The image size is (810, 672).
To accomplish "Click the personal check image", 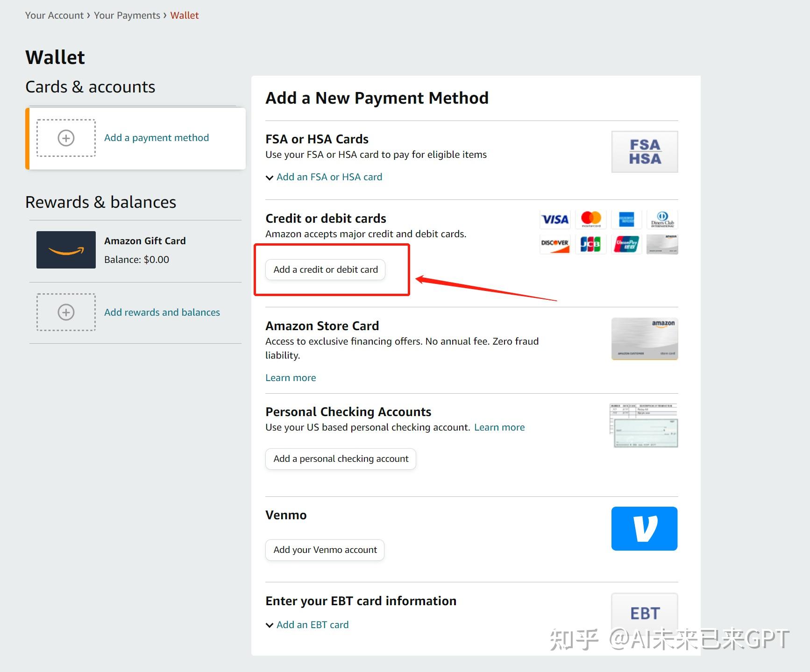I will (x=644, y=425).
